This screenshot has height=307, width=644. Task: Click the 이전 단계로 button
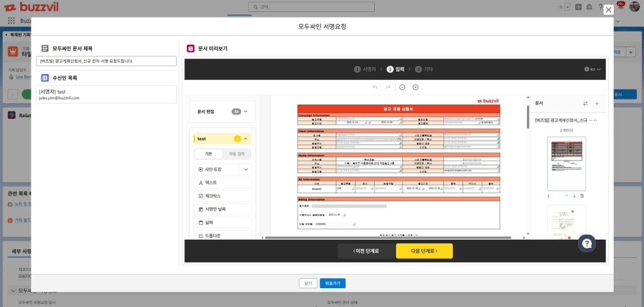pos(366,251)
